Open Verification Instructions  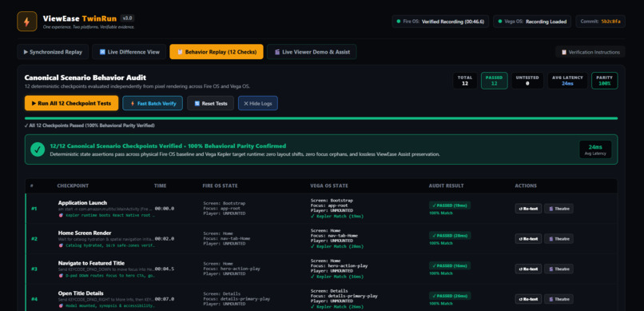coord(590,52)
